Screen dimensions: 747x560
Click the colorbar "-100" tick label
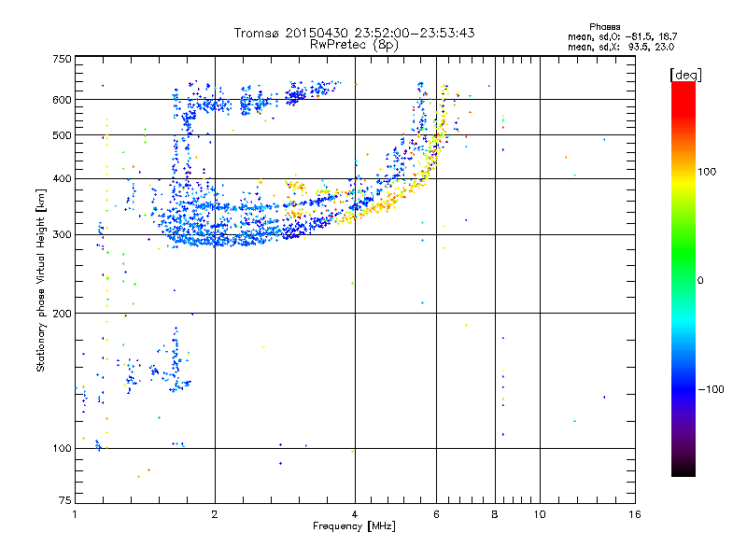711,389
